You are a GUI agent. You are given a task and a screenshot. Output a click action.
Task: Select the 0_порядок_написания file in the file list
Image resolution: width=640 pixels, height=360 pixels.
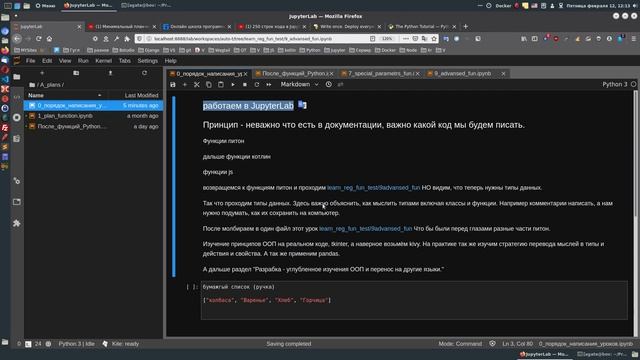click(x=93, y=105)
